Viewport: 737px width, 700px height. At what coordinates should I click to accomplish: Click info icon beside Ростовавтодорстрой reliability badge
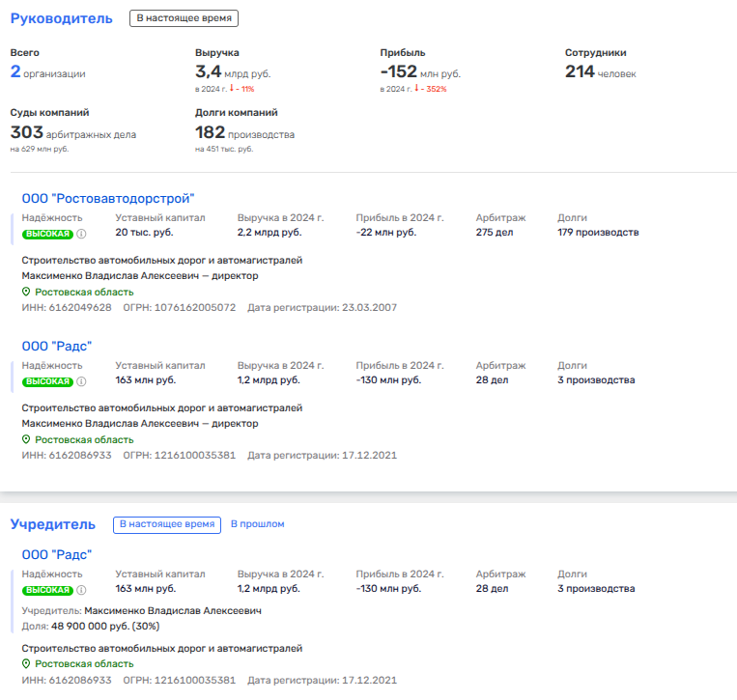(x=81, y=234)
